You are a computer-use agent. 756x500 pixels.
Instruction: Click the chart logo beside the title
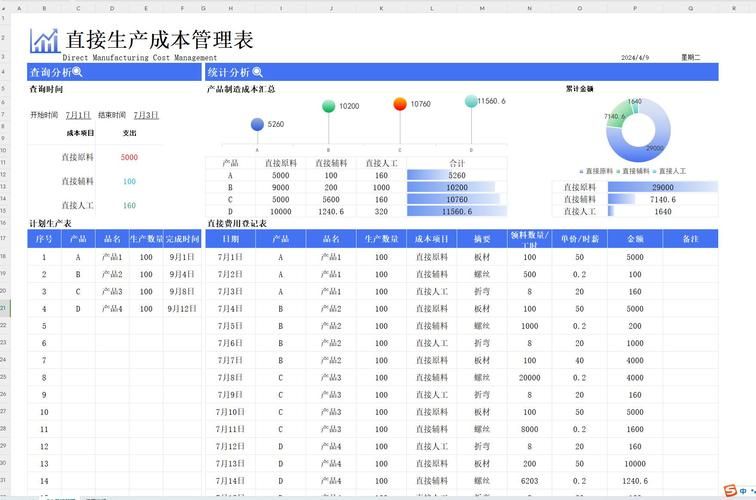(44, 41)
